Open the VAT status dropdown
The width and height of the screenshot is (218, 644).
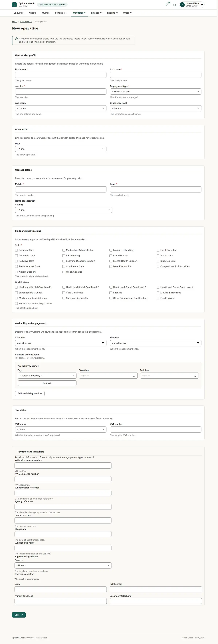point(61,430)
